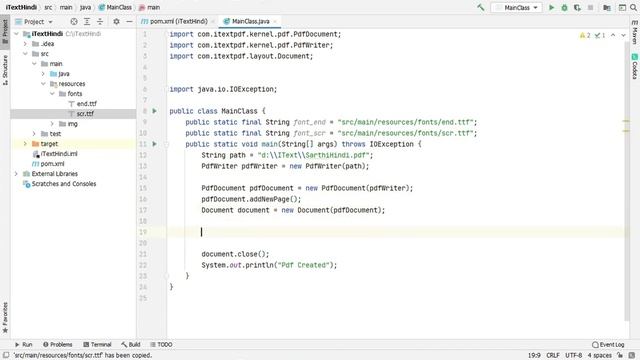Screen dimensions: 640x360
Task: Expand External Libraries node
Action: click(16, 174)
